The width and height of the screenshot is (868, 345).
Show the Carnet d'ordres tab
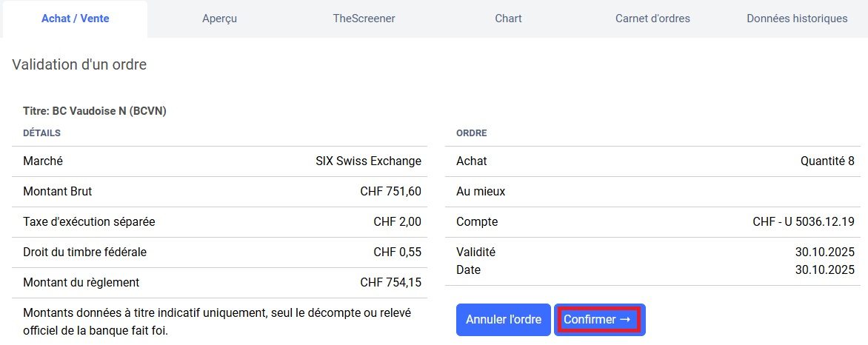click(652, 19)
